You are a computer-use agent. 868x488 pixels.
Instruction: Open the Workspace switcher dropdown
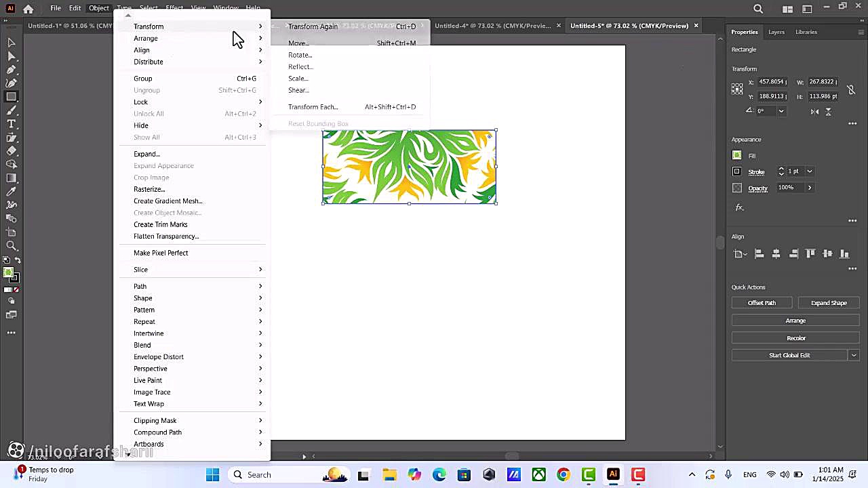click(808, 9)
